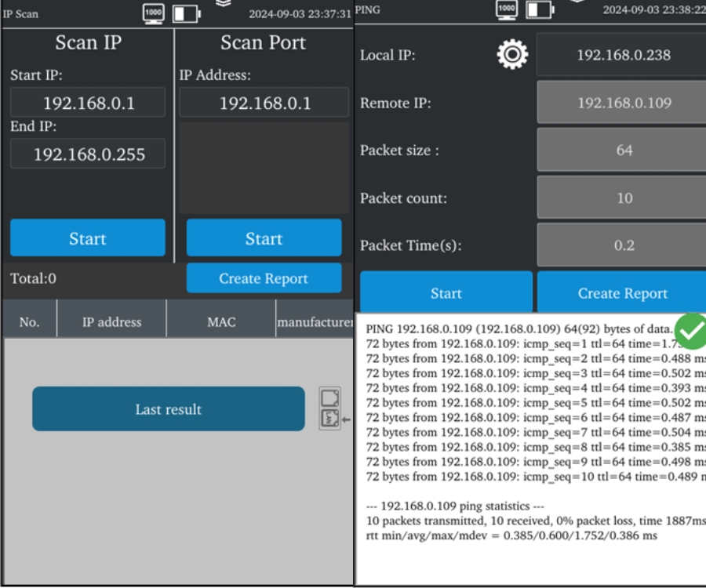The height and width of the screenshot is (588, 706).
Task: Select the Scan Port IP Address field
Action: [x=264, y=103]
